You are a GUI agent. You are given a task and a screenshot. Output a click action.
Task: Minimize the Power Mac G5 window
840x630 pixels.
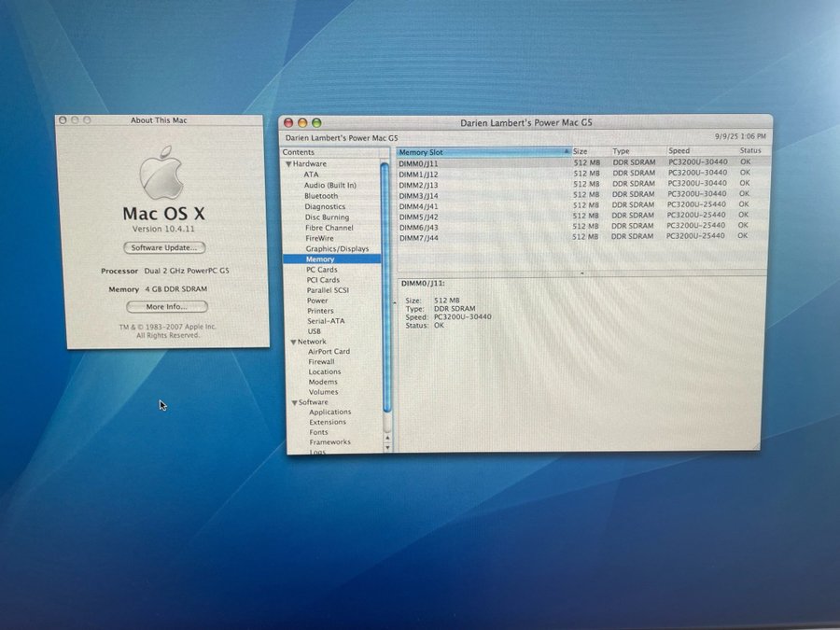(x=302, y=122)
